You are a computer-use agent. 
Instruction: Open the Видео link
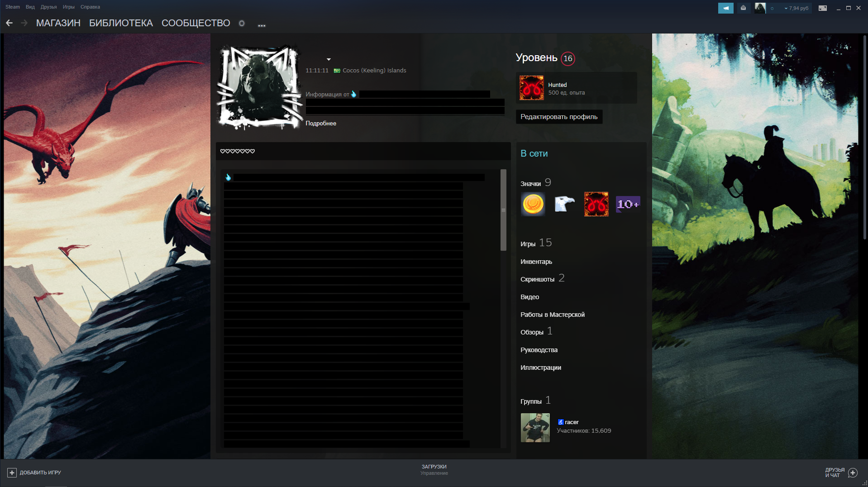(530, 297)
